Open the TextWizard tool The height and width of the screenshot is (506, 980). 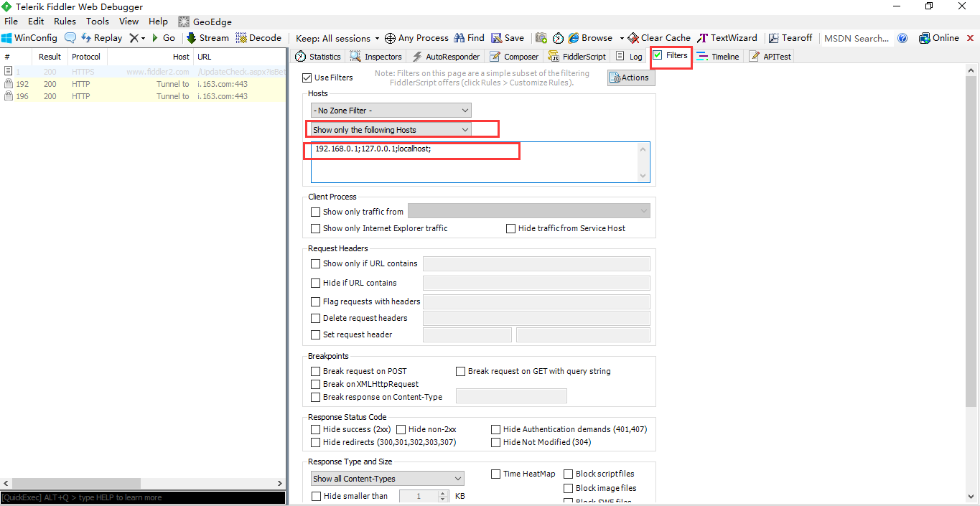pos(727,38)
